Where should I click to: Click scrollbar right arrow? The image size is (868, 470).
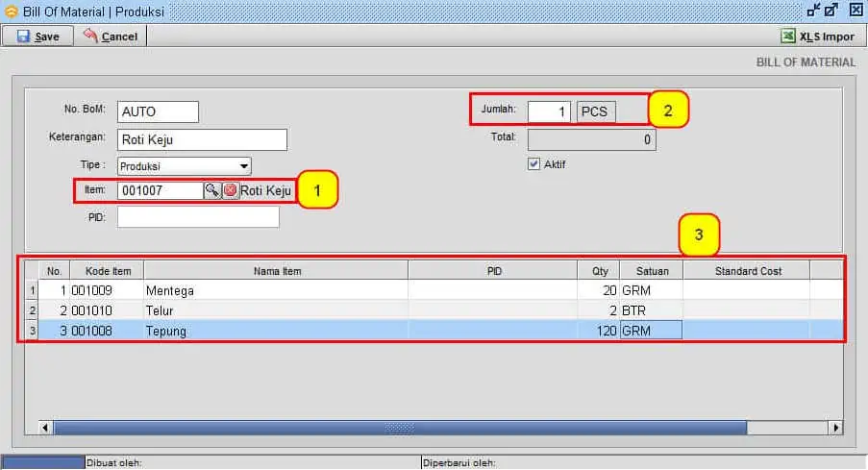(x=835, y=428)
